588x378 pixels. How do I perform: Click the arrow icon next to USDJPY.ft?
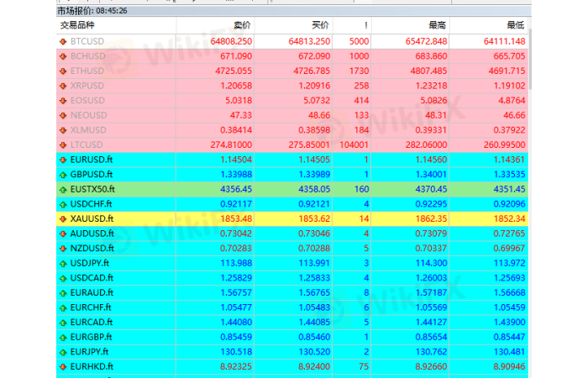(x=63, y=263)
